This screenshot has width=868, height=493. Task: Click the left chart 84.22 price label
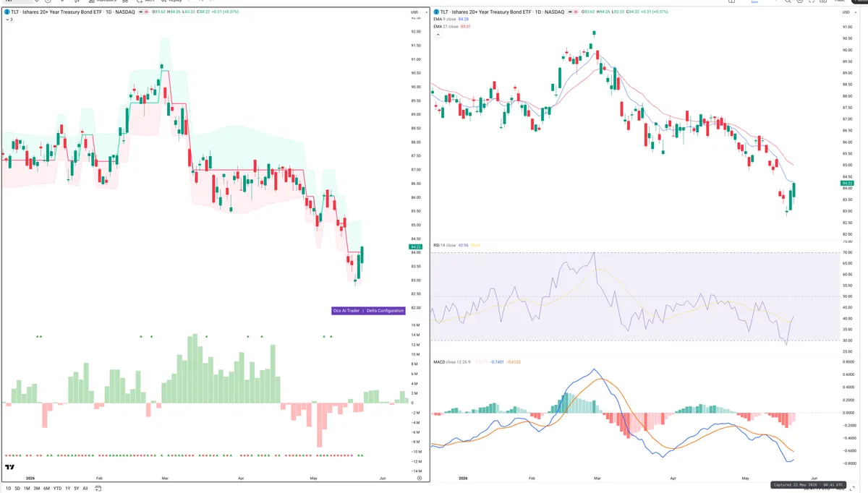(x=415, y=246)
